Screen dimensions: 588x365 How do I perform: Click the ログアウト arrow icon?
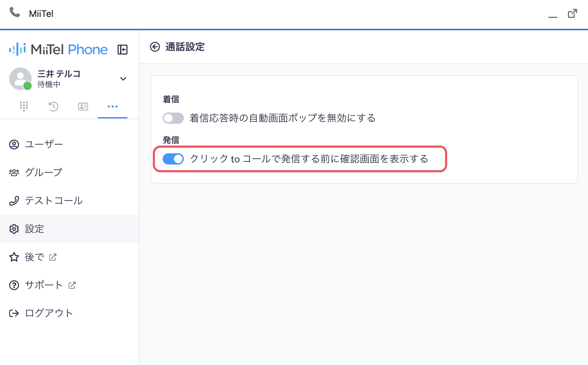click(14, 313)
